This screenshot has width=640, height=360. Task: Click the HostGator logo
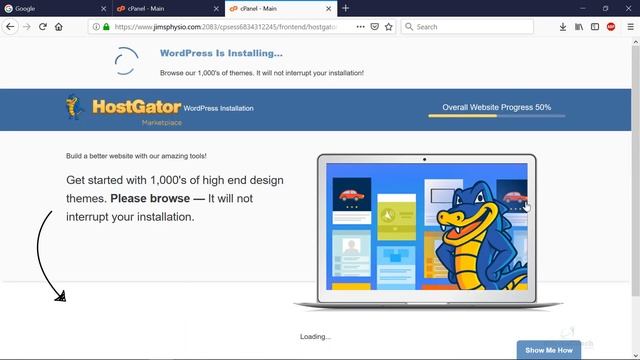136,107
